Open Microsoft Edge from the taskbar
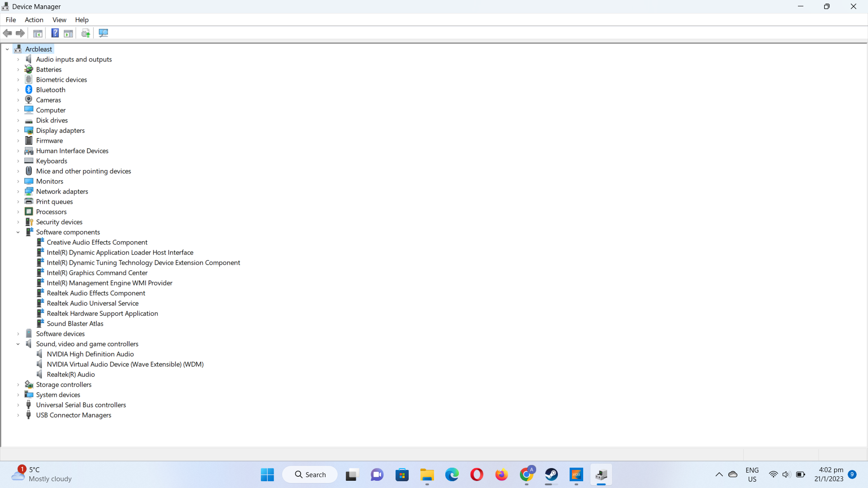868x488 pixels. 452,474
